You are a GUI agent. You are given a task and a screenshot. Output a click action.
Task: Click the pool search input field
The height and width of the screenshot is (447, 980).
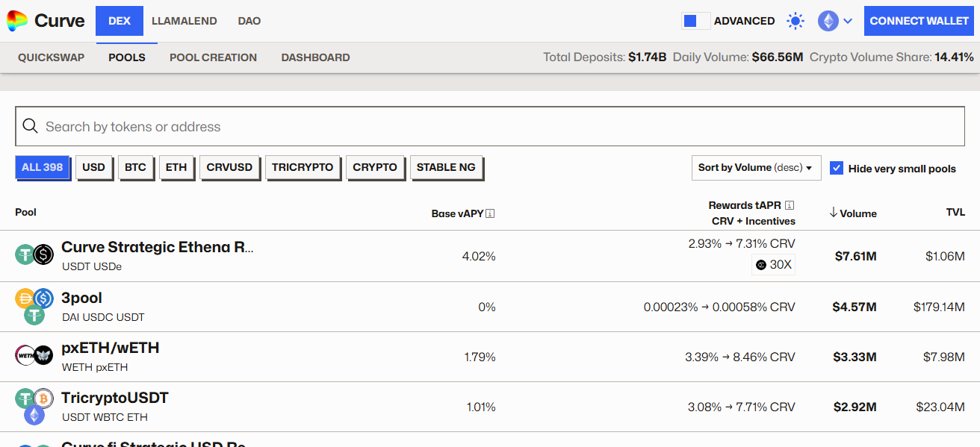(x=490, y=126)
